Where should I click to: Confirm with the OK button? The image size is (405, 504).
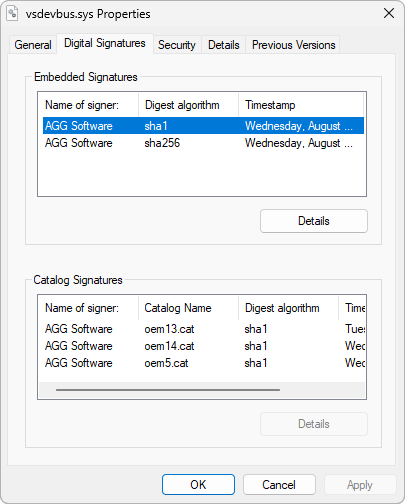198,485
